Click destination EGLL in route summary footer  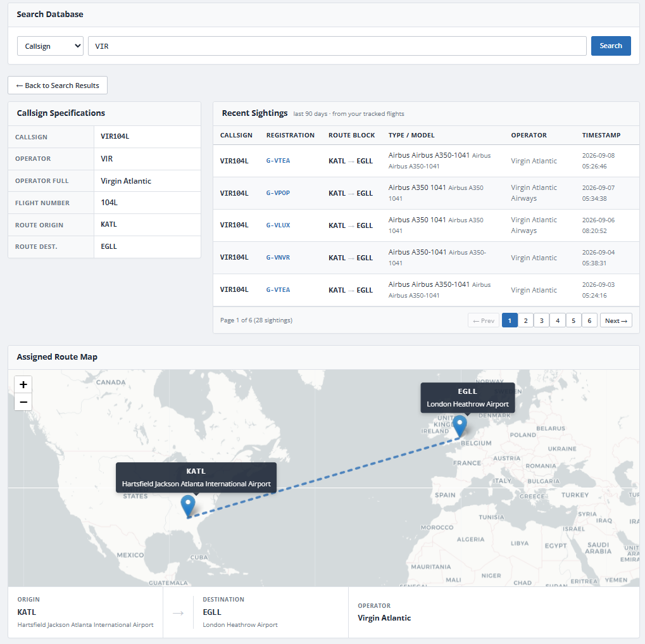(212, 612)
